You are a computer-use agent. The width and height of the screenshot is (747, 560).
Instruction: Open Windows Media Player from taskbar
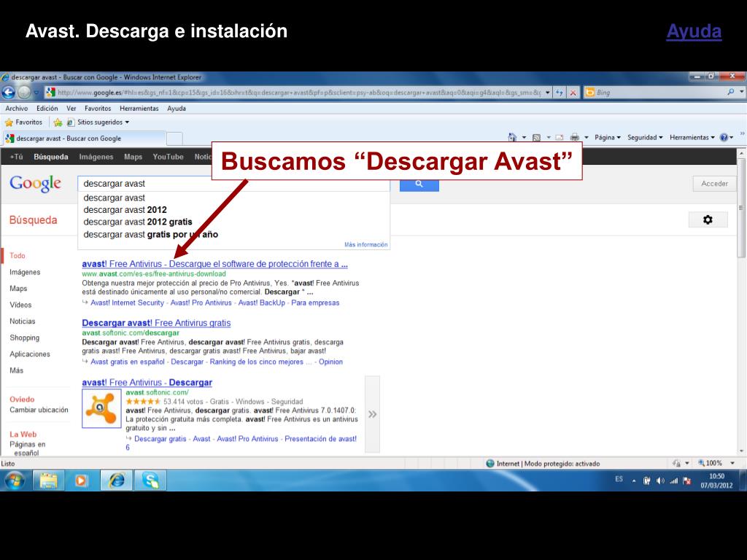(x=82, y=480)
